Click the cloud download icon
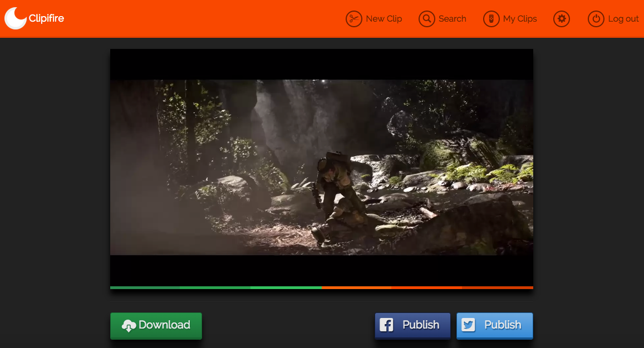The height and width of the screenshot is (348, 644). pos(129,325)
